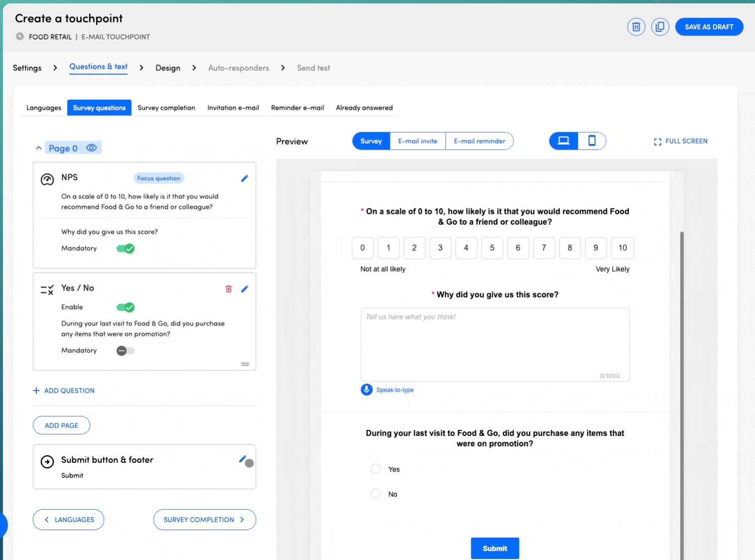Disable the NPS Mandatory toggle

126,248
